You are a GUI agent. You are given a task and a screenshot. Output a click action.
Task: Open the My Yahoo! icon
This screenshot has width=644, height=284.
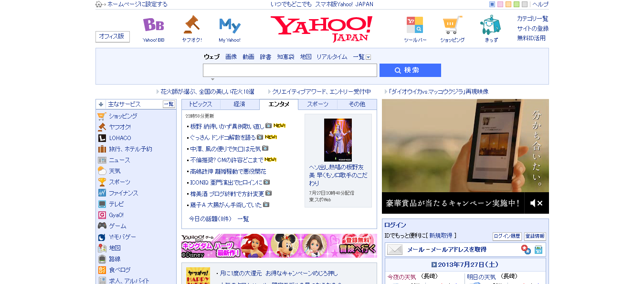[x=230, y=25]
